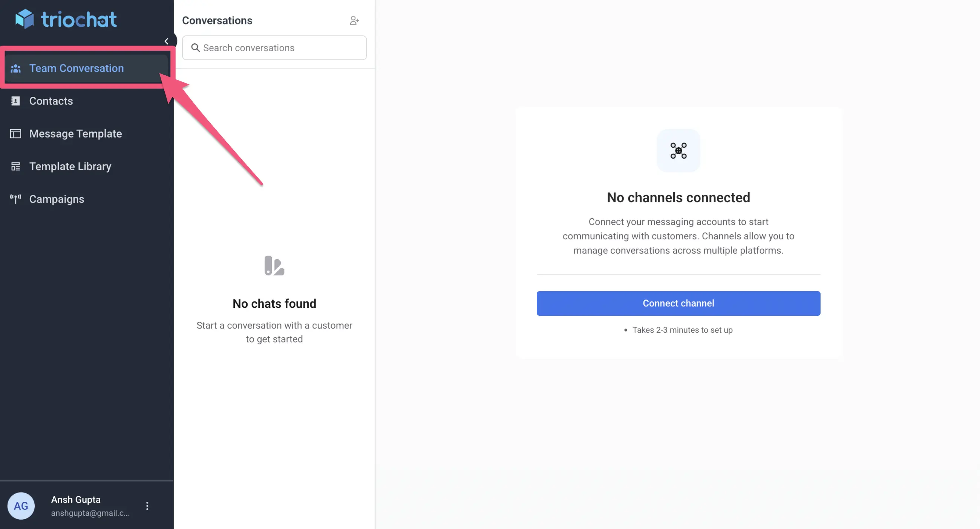Open the Message Template page

[75, 134]
